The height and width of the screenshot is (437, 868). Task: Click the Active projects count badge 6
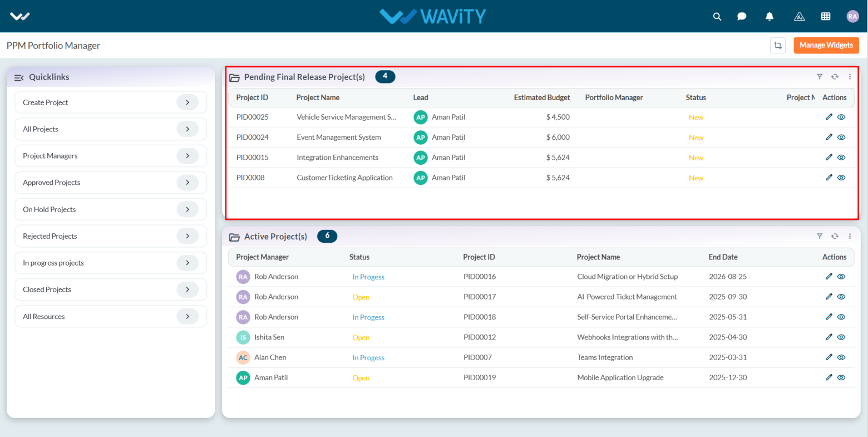point(327,236)
